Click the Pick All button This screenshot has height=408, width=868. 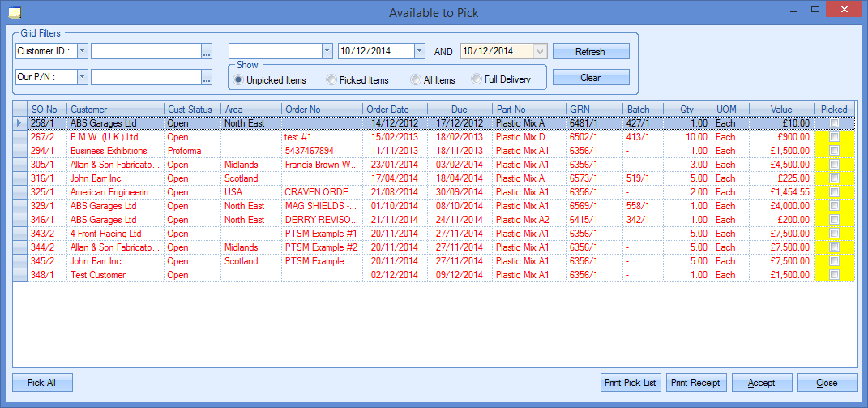tap(42, 383)
